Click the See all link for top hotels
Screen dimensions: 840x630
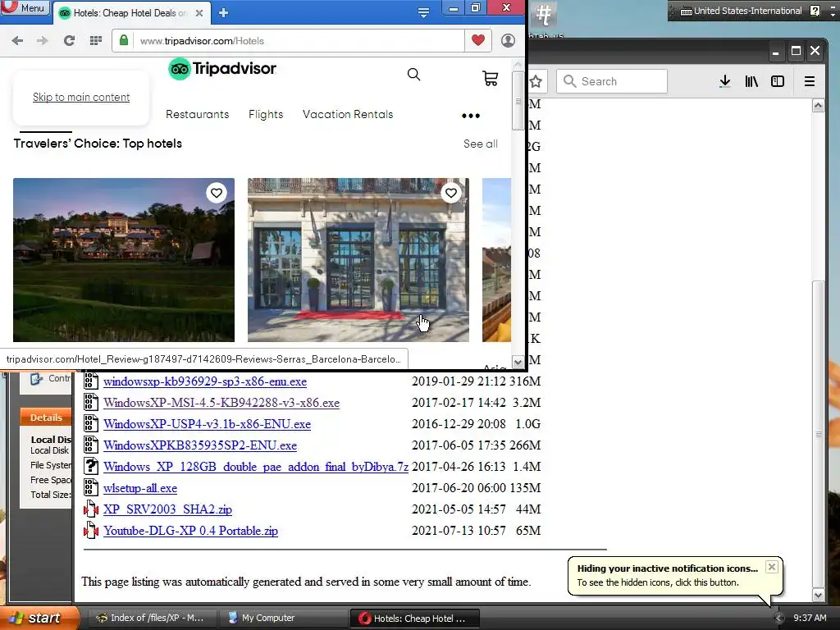(x=481, y=144)
